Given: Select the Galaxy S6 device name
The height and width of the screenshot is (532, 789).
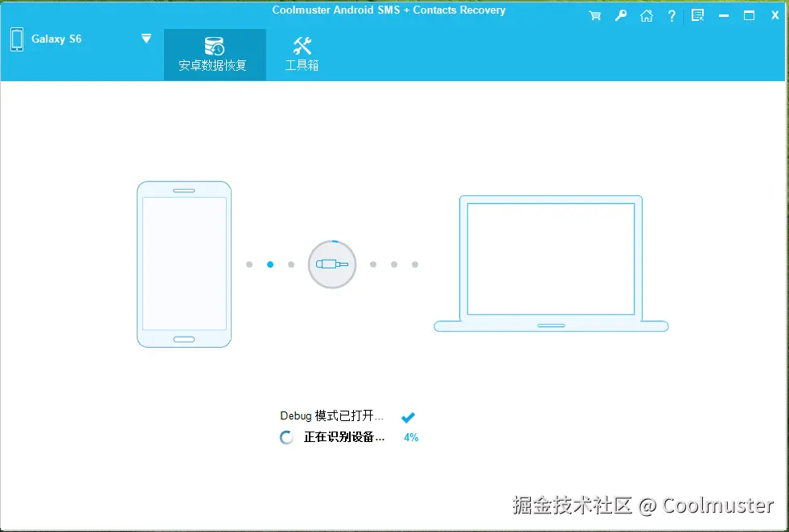Looking at the screenshot, I should [56, 39].
